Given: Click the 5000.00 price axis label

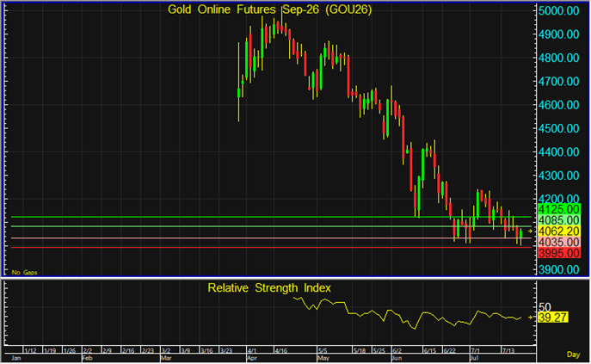Looking at the screenshot, I should [558, 10].
